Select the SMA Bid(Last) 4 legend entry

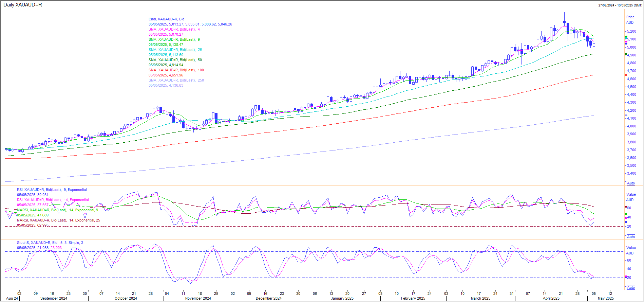(174, 29)
